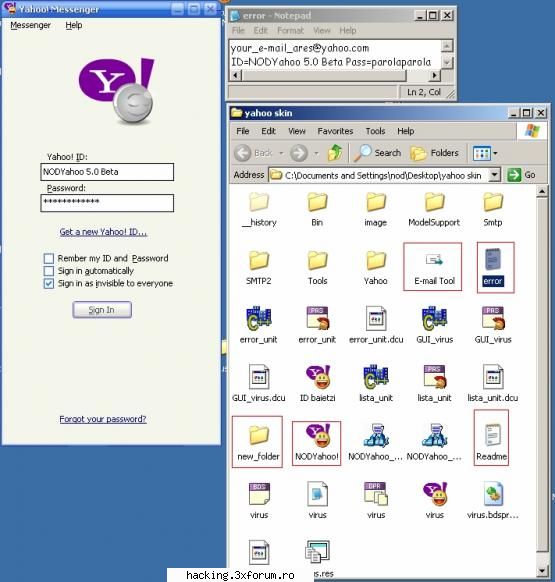Click the Yahoo! ID input field
Screen dimensions: 555x582
coord(107,172)
